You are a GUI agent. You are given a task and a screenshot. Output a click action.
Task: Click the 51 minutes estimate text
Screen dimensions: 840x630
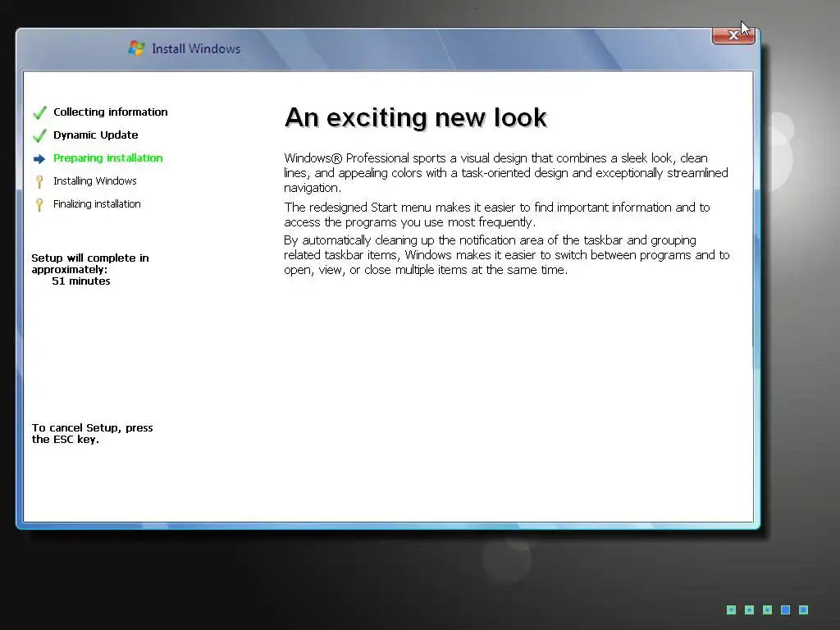[x=81, y=281]
